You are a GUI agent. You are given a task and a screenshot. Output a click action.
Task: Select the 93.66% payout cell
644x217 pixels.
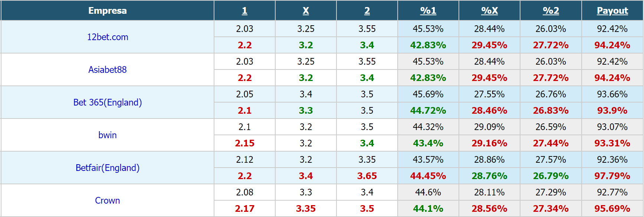click(612, 94)
